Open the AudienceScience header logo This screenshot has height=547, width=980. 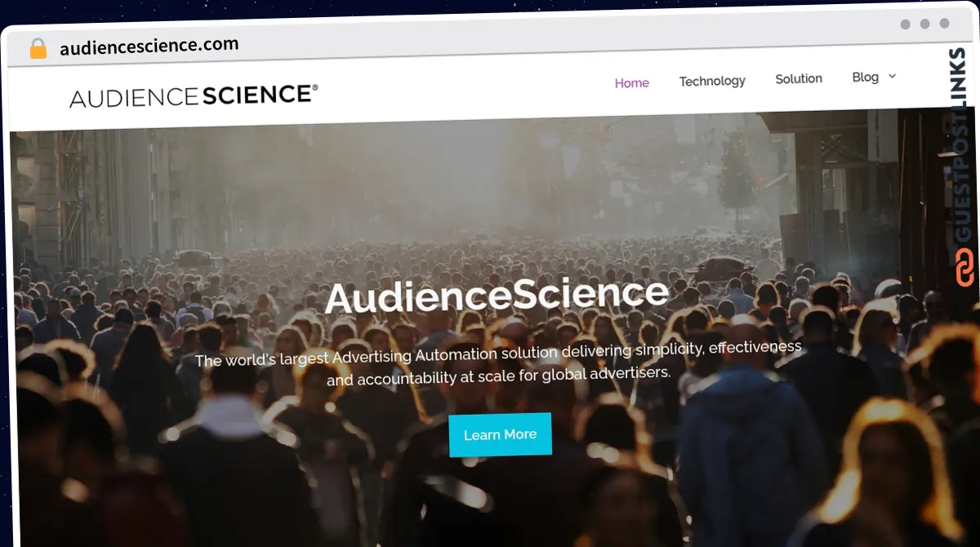194,96
